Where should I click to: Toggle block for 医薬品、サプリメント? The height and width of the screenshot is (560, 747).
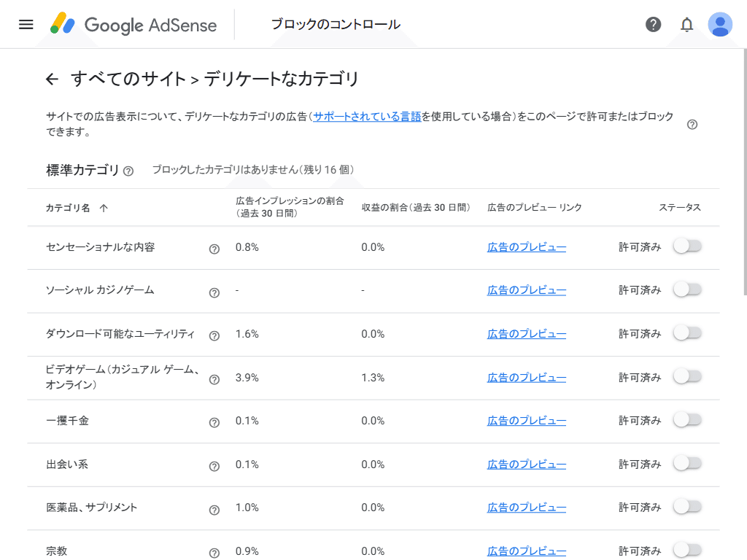click(687, 507)
